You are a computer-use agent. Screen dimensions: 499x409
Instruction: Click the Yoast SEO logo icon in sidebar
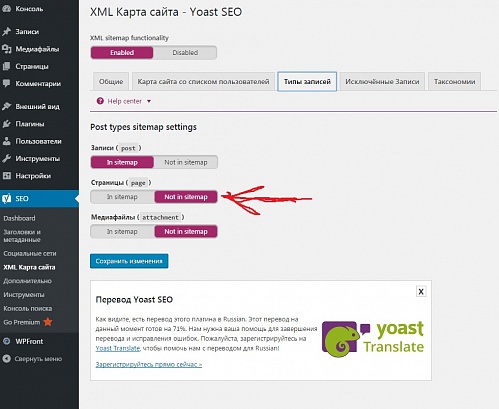[x=6, y=199]
